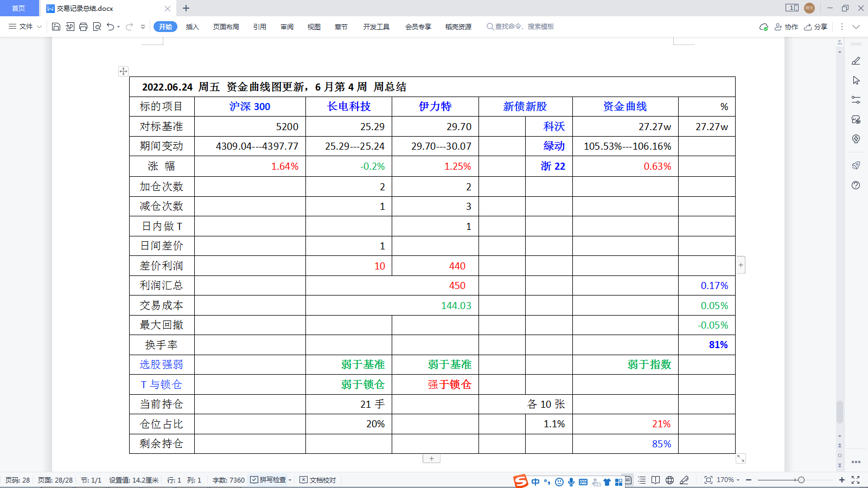Save the document using the save icon

[56, 26]
